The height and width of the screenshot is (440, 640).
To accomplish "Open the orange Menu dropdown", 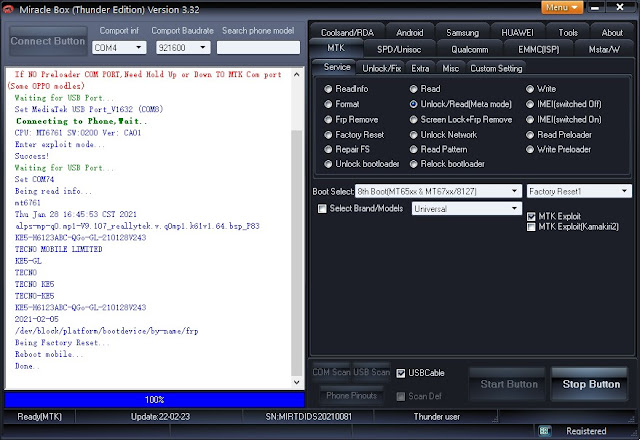I will [562, 7].
